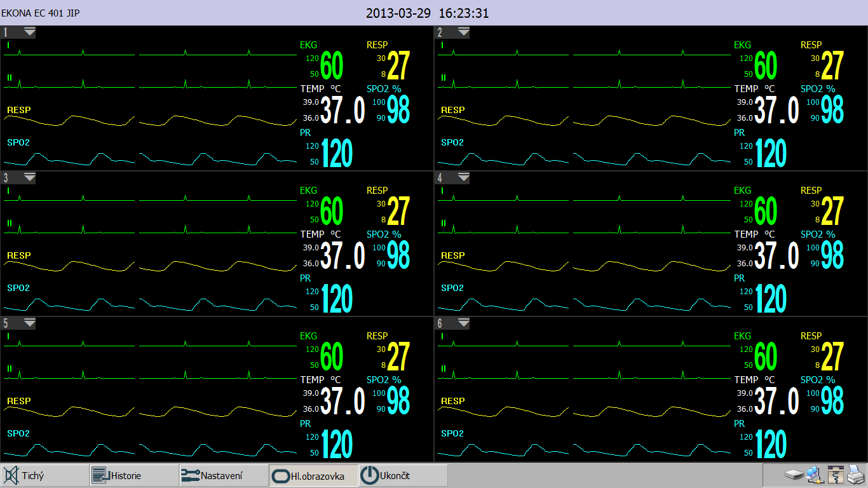The image size is (868, 488).
Task: Click the temperature 37.0 in bed 2
Action: click(777, 109)
